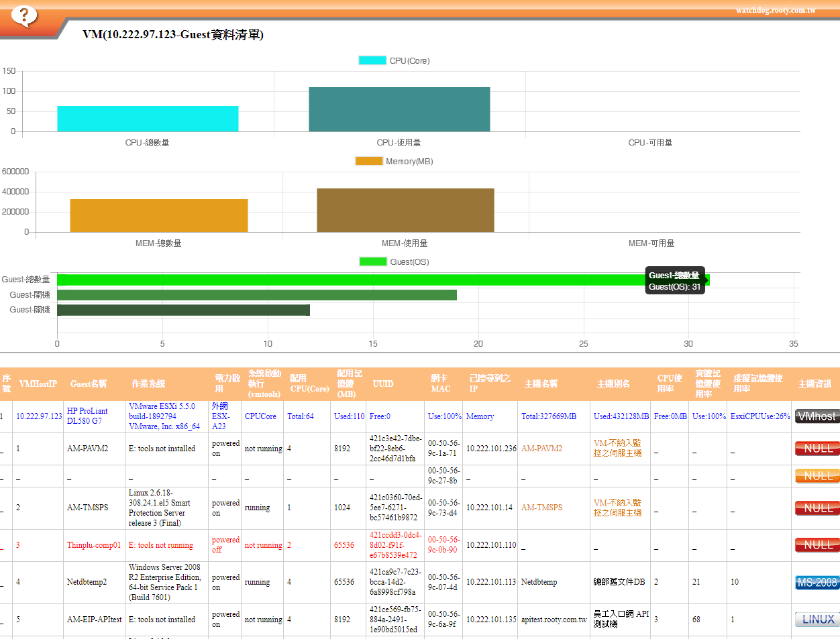Click the NULL badge for Thinplu-comp01
The image size is (840, 639).
[817, 545]
